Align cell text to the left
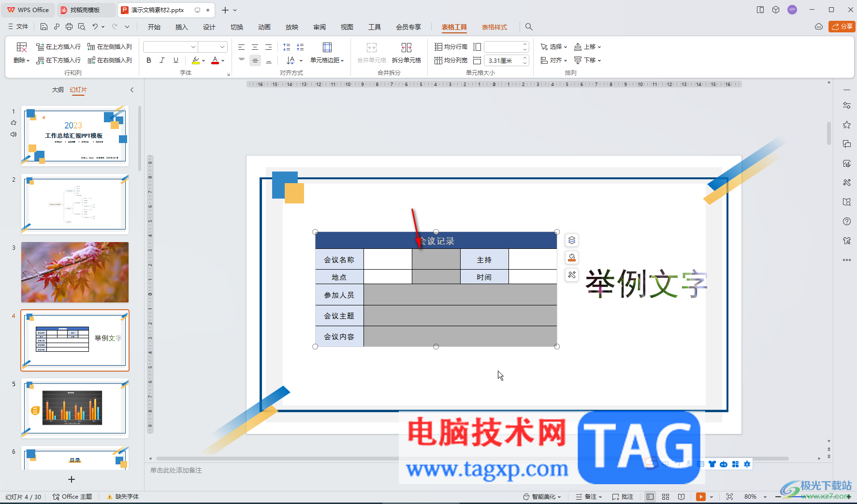Image resolution: width=857 pixels, height=504 pixels. click(x=242, y=47)
